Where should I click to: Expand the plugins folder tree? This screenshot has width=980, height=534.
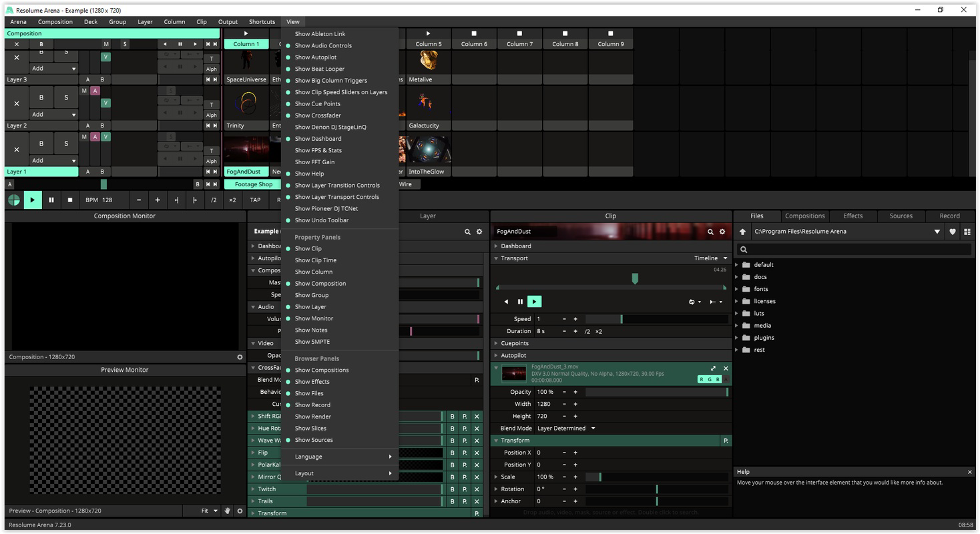tap(737, 338)
